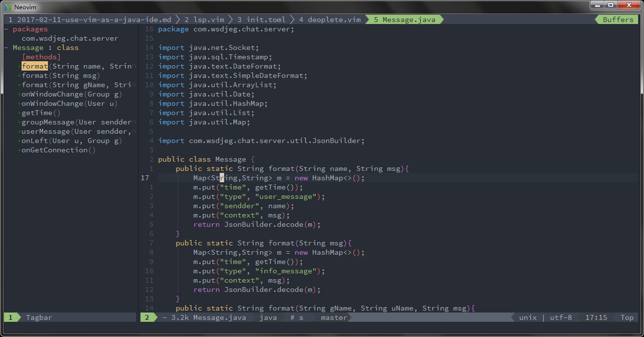This screenshot has width=644, height=337.
Task: Jump to onWindowChange(Group g) method
Action: coord(72,94)
